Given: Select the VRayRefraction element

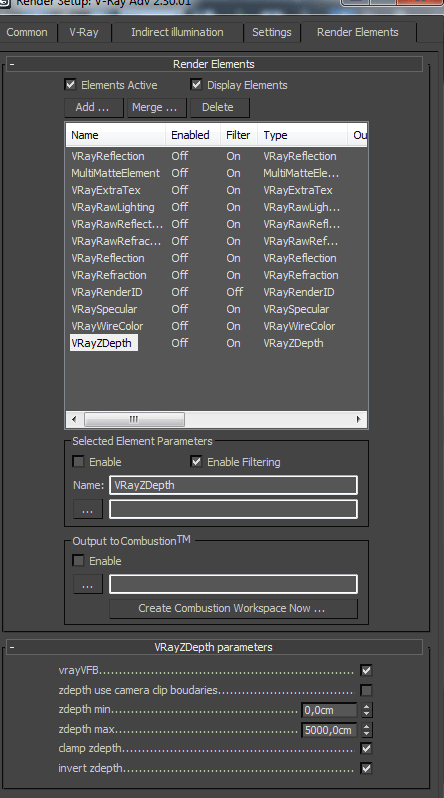Looking at the screenshot, I should pos(109,275).
